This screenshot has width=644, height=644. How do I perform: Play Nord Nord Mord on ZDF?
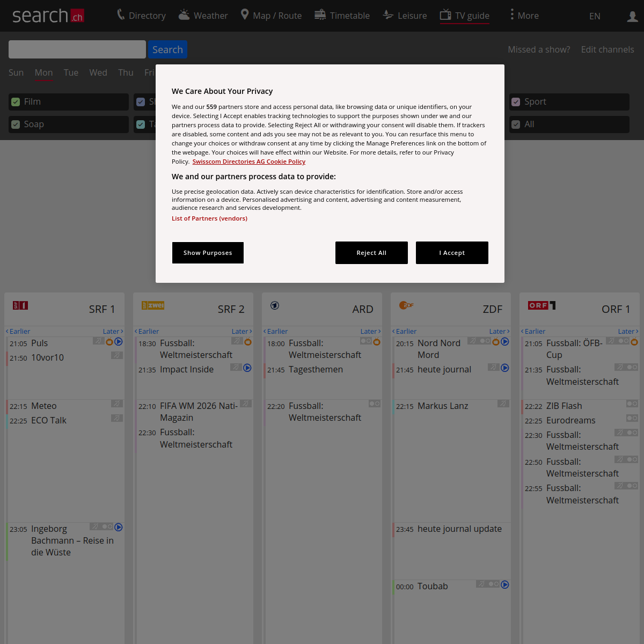[505, 341]
